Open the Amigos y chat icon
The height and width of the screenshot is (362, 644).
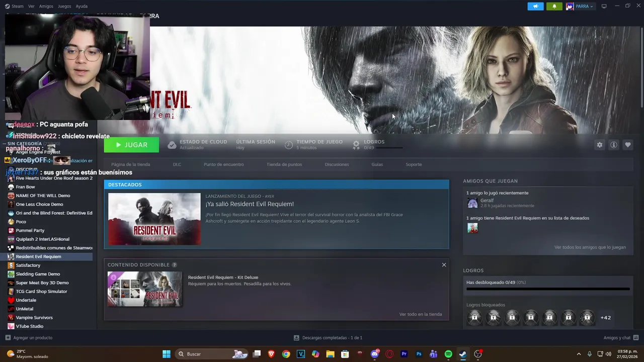[x=636, y=337]
